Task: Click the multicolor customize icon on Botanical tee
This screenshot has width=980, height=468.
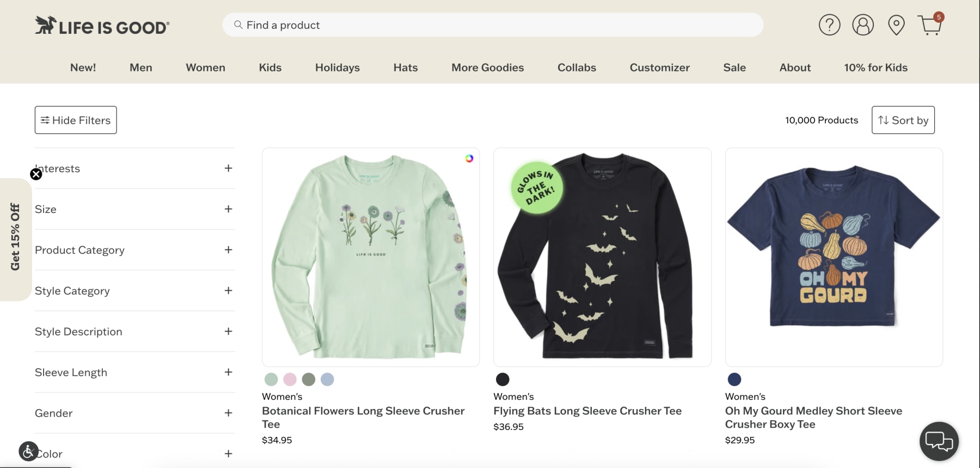Action: [x=469, y=159]
